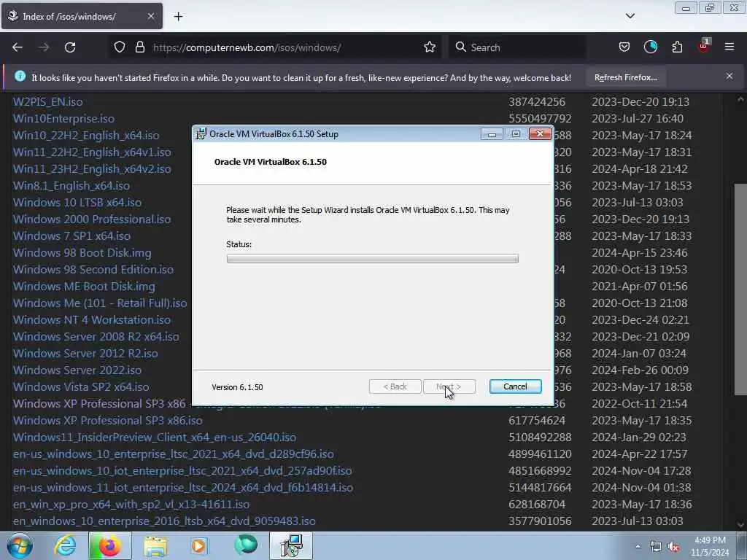Open the teal round app taskbar icon
747x560 pixels.
tap(246, 545)
